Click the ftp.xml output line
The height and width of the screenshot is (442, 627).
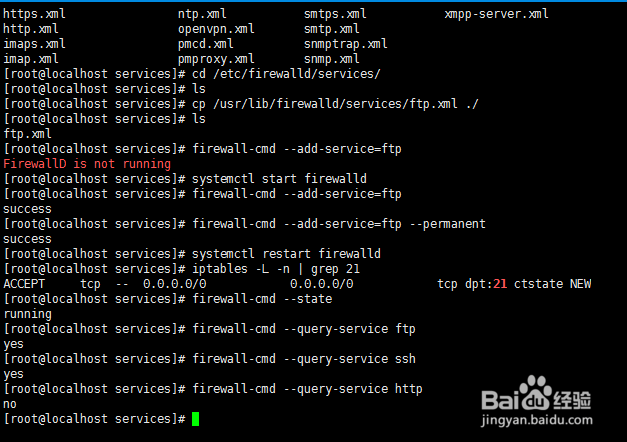click(x=28, y=134)
